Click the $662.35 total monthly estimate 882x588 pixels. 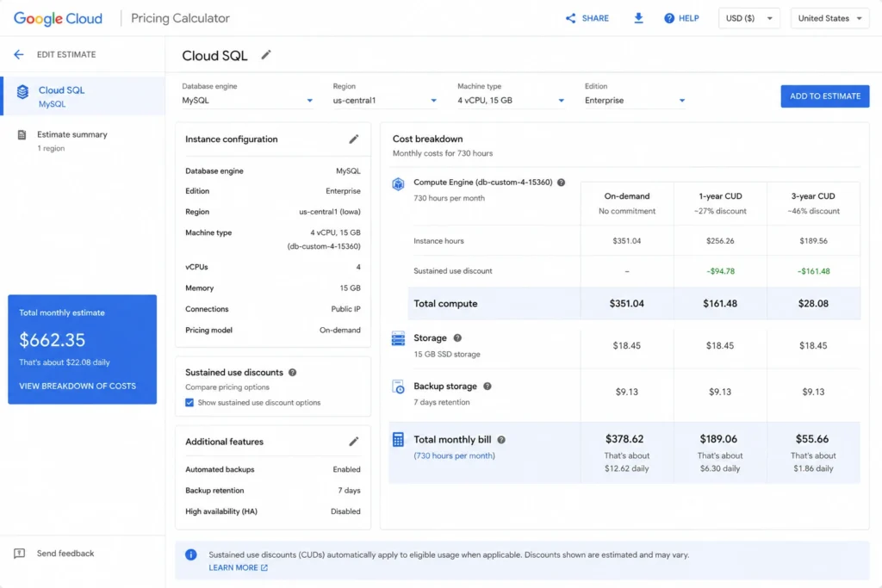[x=53, y=339]
